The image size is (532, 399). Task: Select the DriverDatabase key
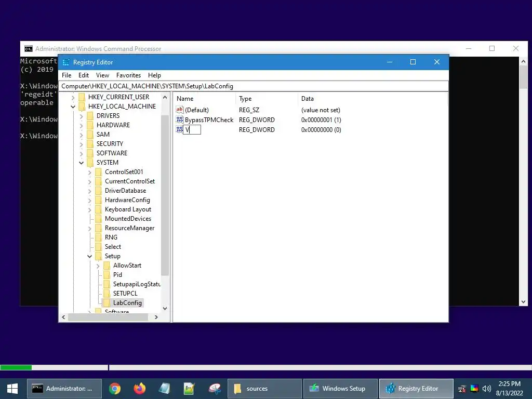pyautogui.click(x=125, y=191)
